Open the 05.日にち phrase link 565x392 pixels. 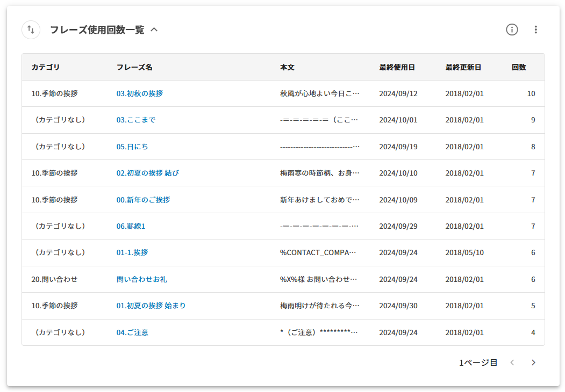point(132,147)
